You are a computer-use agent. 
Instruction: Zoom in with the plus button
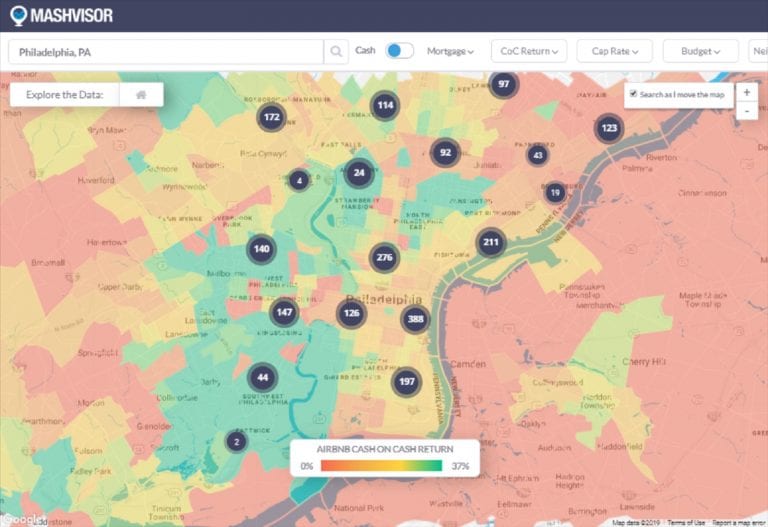point(746,92)
